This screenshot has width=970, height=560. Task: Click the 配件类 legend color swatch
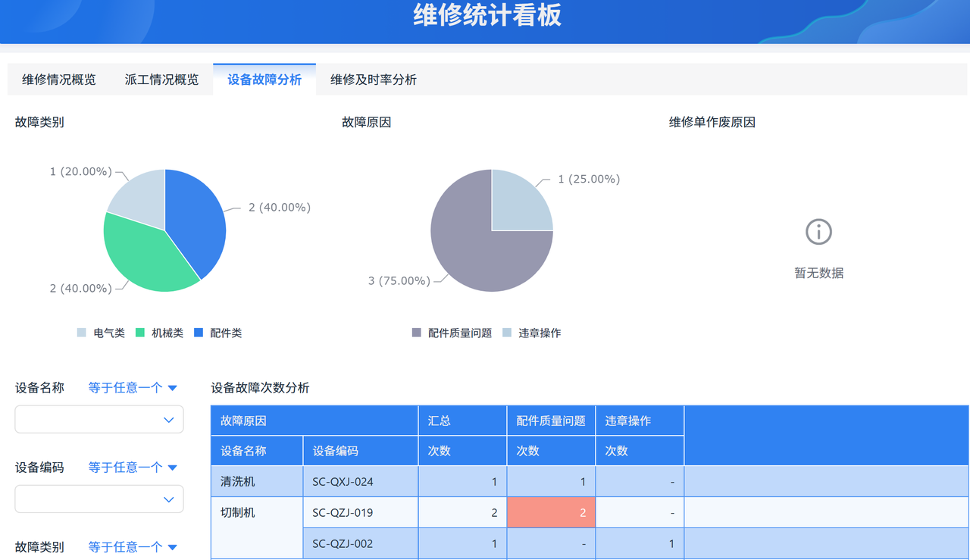click(x=199, y=333)
